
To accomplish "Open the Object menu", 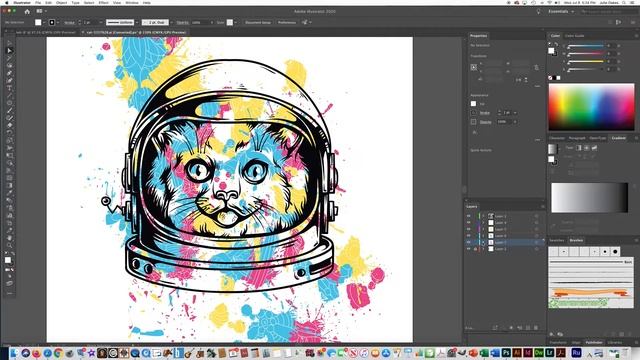I will [61, 2].
